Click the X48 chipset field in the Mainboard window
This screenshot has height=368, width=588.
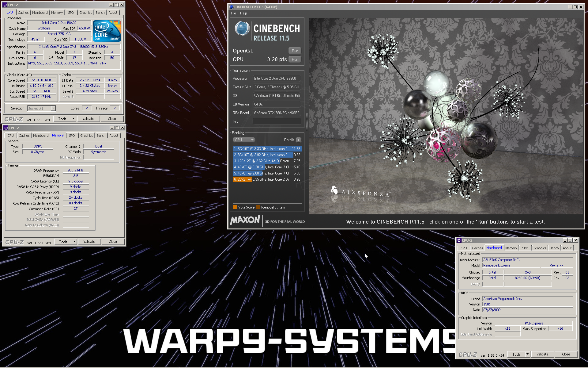click(x=528, y=272)
